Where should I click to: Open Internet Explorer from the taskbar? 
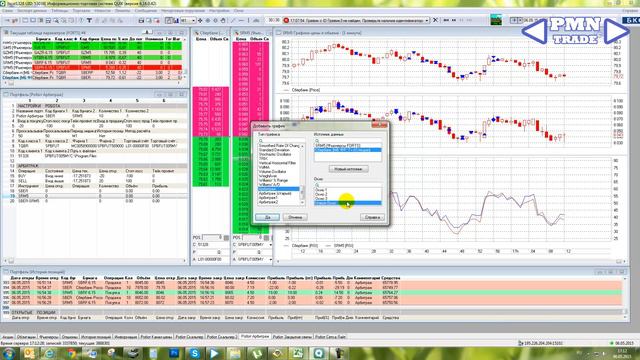pos(50,353)
